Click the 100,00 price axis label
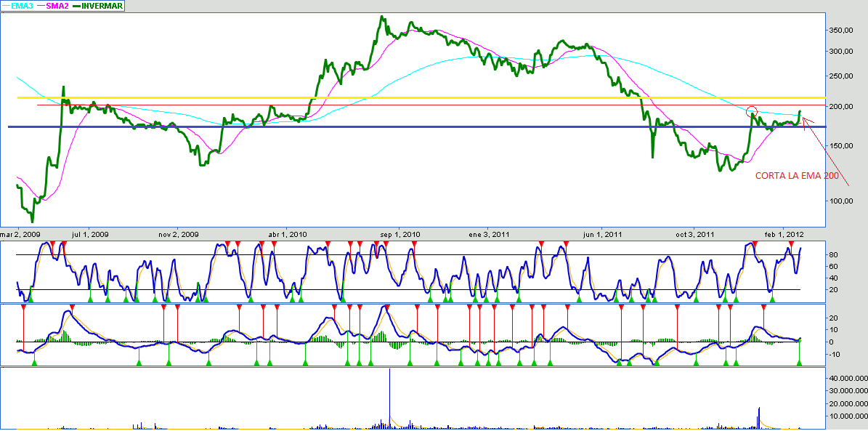The width and height of the screenshot is (868, 439). point(842,201)
